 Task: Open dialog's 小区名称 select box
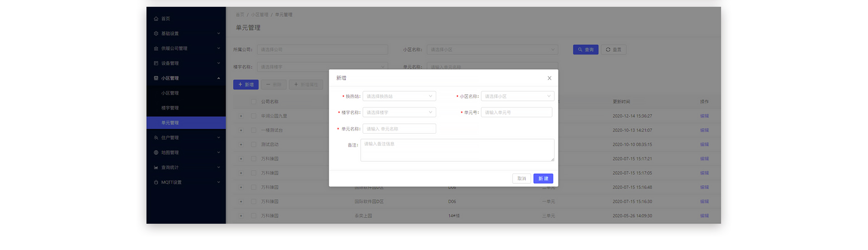point(518,96)
